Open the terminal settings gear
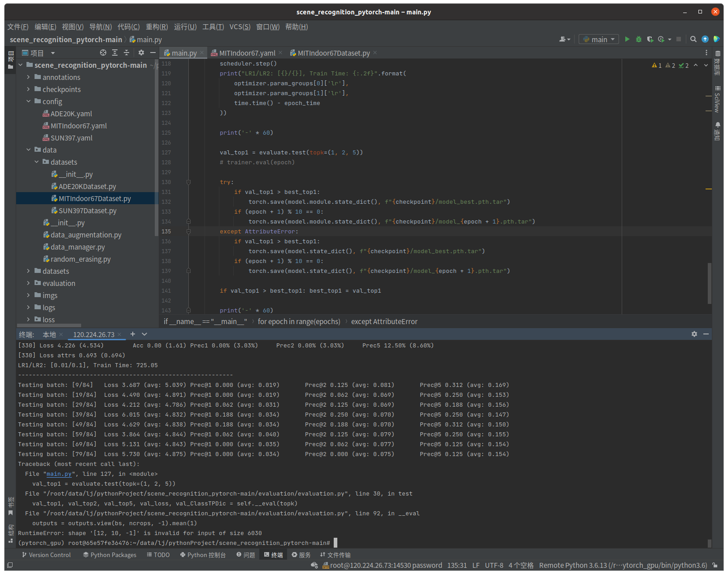728x575 pixels. coord(694,334)
